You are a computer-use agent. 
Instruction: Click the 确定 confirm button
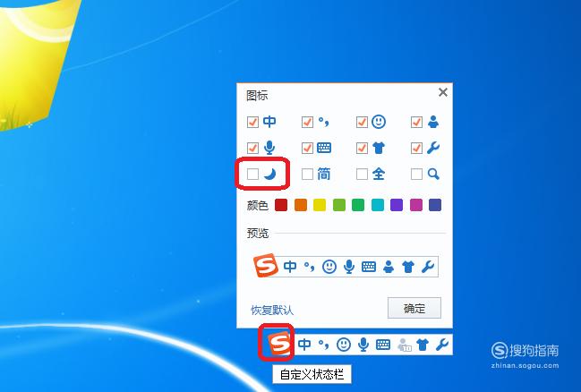(414, 308)
